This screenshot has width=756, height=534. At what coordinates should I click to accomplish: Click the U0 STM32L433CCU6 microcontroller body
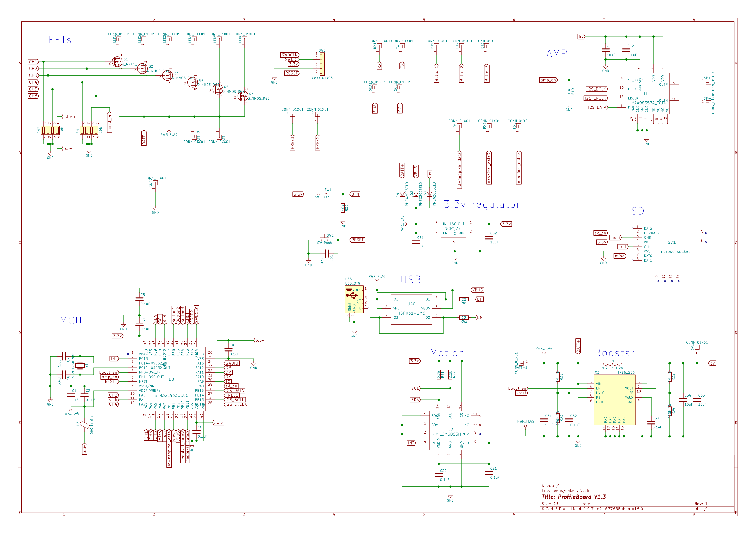click(171, 379)
